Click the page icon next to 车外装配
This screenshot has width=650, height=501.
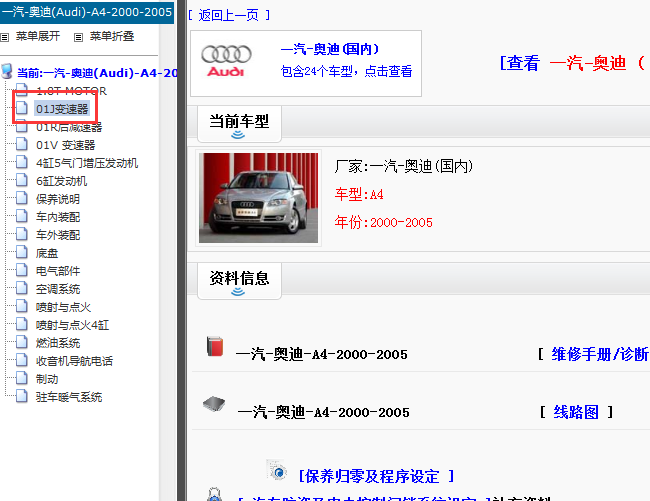pyautogui.click(x=22, y=234)
